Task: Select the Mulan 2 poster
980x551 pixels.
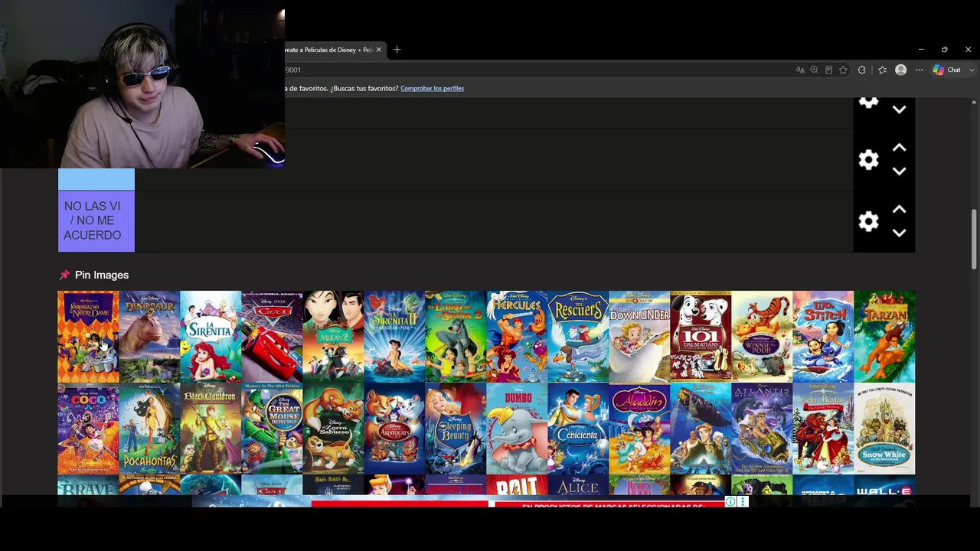Action: coord(333,337)
